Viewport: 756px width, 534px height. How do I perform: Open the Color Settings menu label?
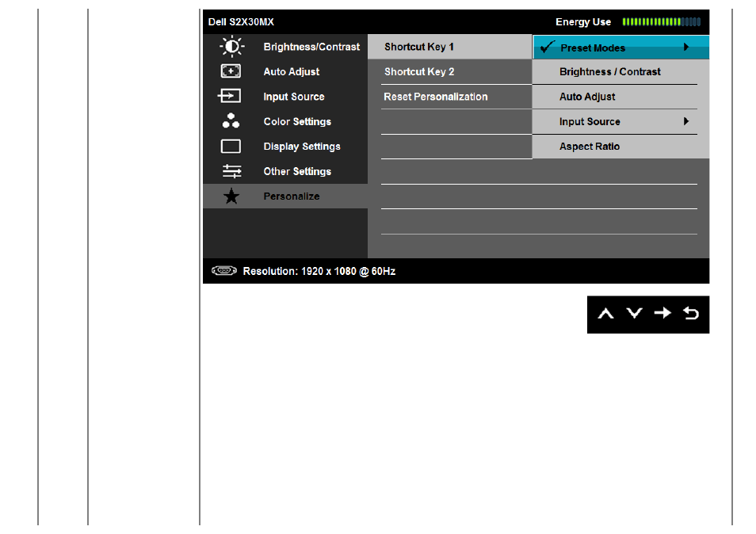tap(297, 121)
